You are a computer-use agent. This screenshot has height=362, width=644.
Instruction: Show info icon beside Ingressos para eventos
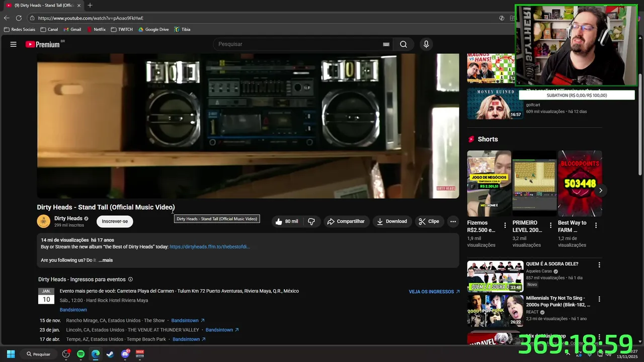[x=130, y=280]
